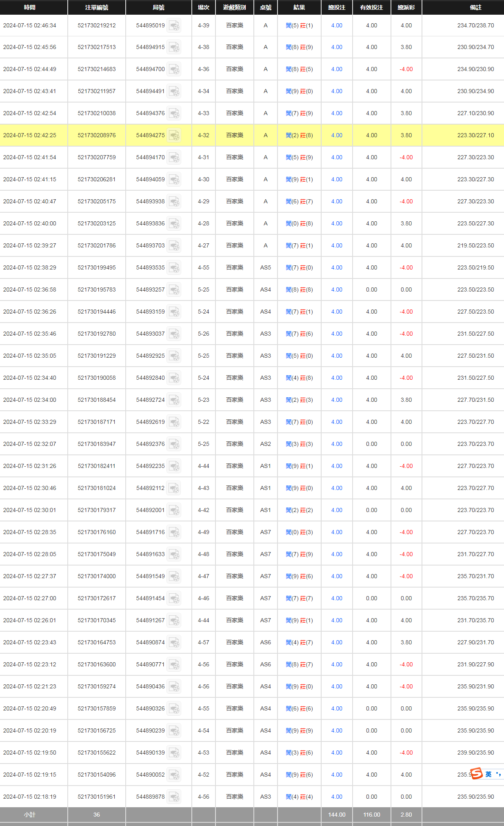504x826 pixels.
Task: Click the 時間 column header
Action: (30, 7)
